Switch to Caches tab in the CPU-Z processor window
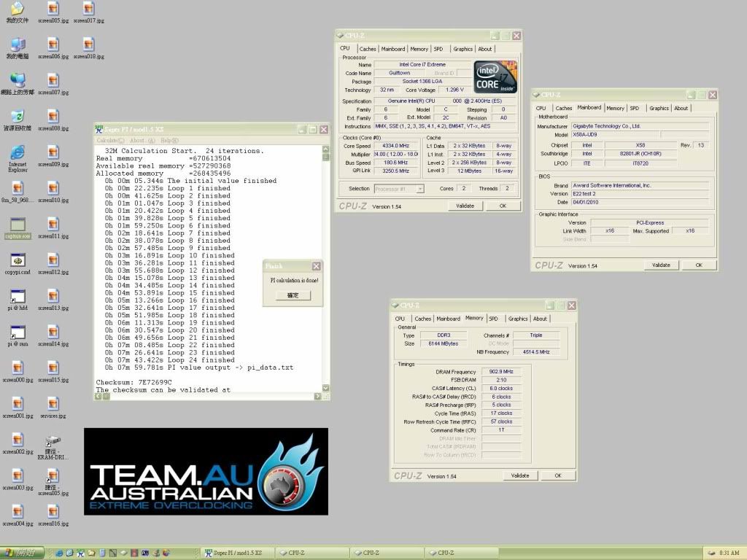The width and height of the screenshot is (747, 560). click(368, 49)
